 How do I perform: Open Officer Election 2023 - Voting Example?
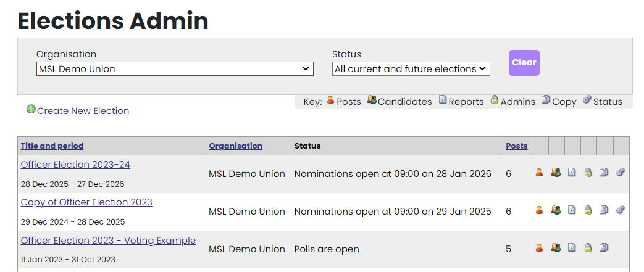coord(108,241)
